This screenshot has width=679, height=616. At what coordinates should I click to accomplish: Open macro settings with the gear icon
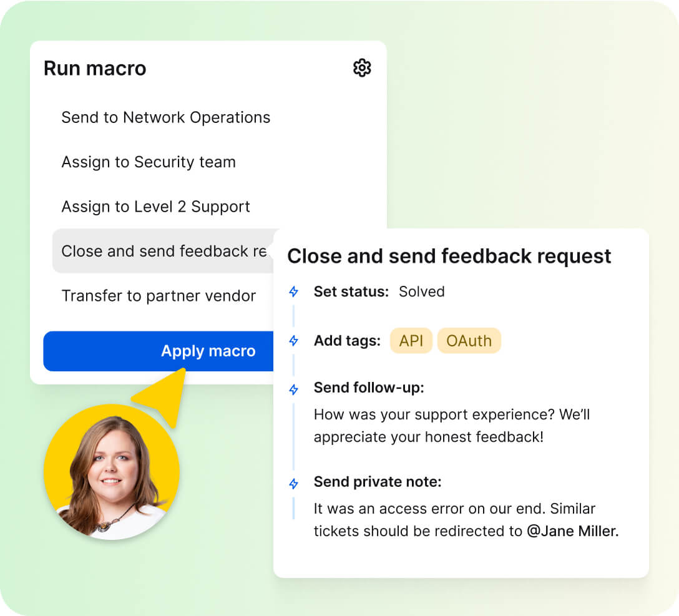click(362, 68)
